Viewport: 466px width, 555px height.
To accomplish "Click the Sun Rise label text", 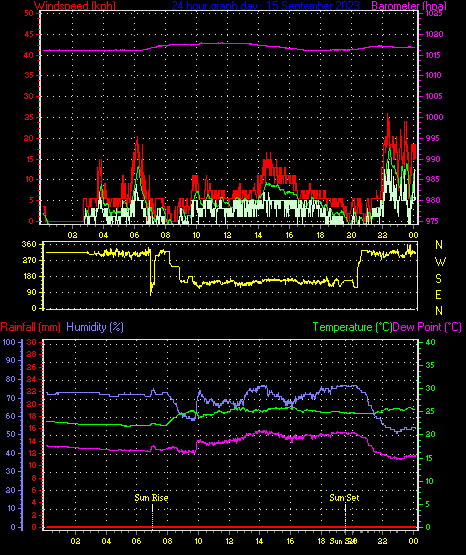I will (x=151, y=498).
